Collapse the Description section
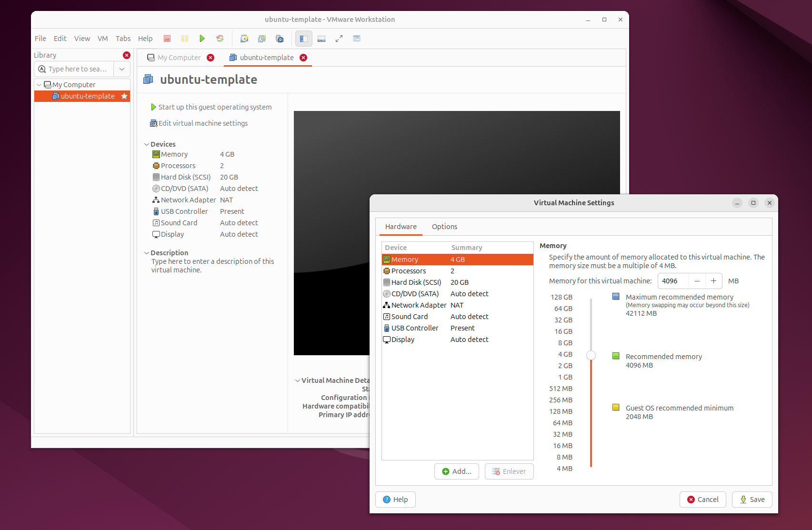This screenshot has width=812, height=530. tap(147, 253)
